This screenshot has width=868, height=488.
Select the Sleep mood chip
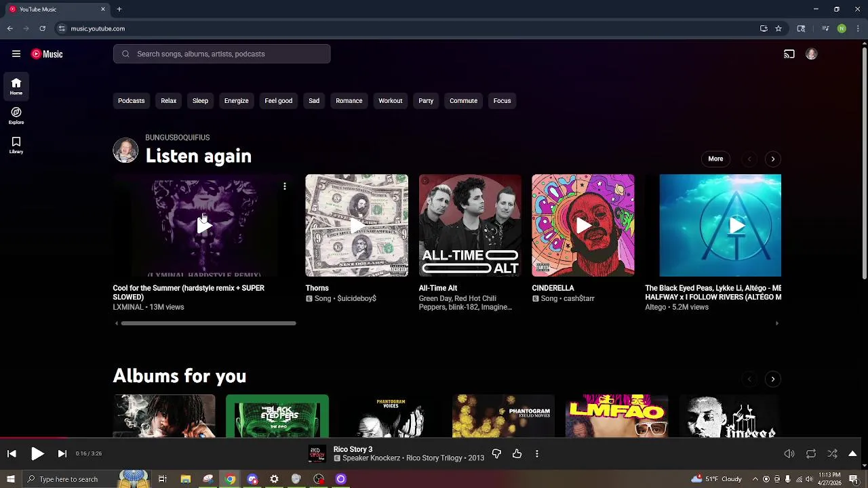coord(200,101)
